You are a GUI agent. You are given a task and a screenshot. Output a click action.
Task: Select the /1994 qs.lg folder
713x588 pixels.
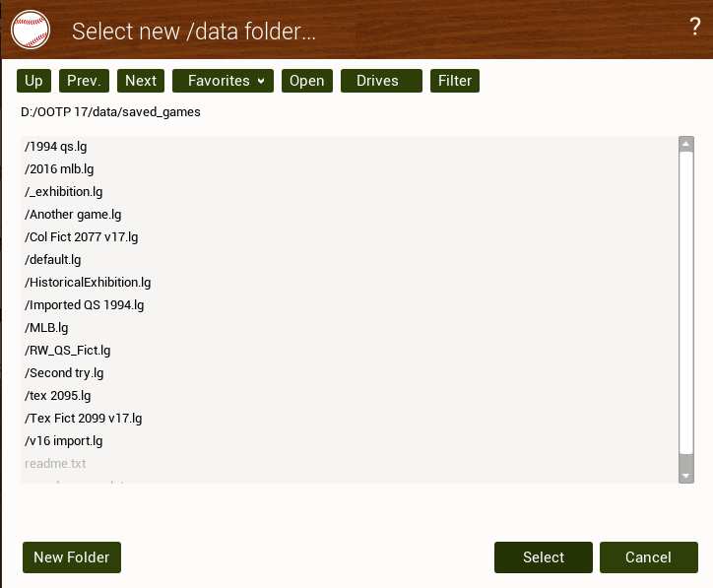(x=350, y=147)
